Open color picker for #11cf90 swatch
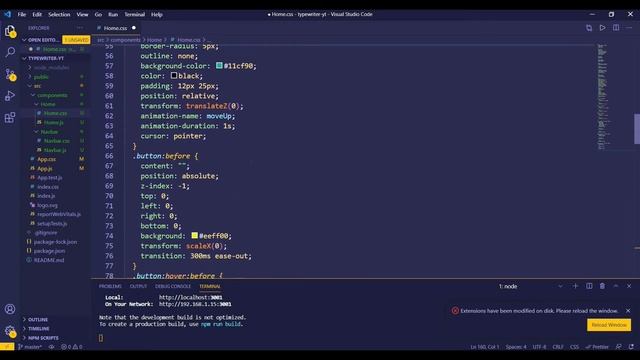The width and height of the screenshot is (640, 360). click(219, 65)
